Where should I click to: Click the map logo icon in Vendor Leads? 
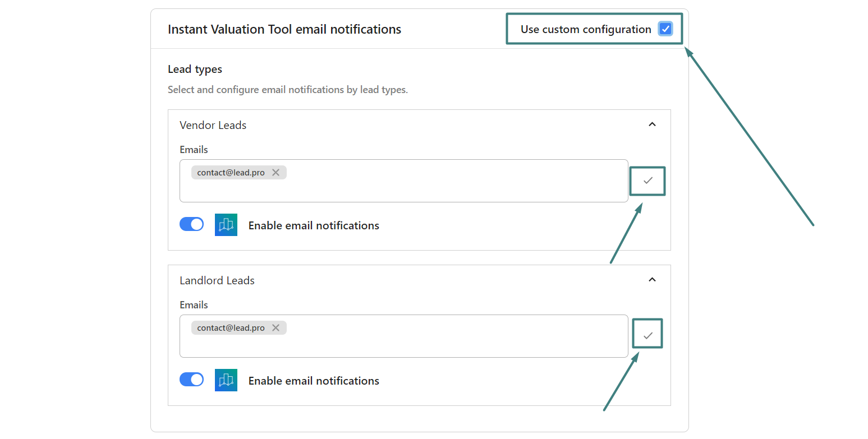coord(226,225)
